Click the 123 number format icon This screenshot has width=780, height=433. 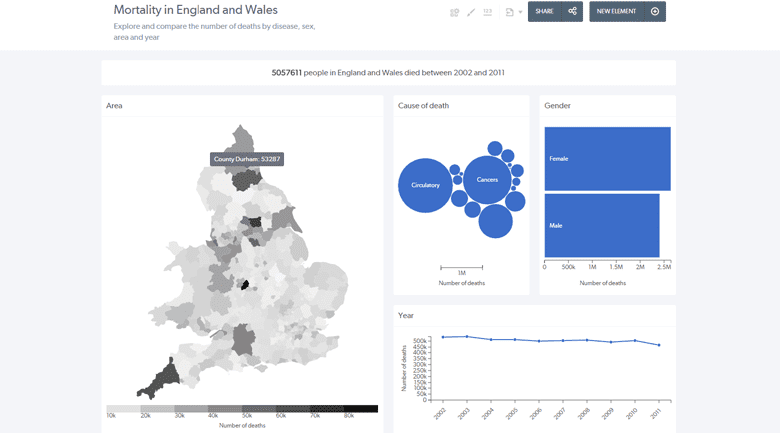pyautogui.click(x=488, y=12)
